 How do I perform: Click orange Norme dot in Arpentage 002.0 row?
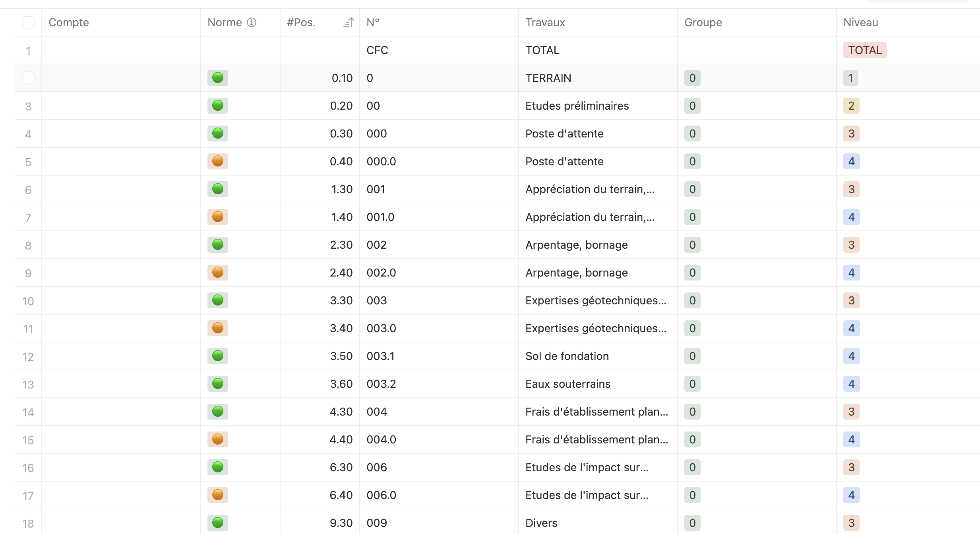(217, 273)
